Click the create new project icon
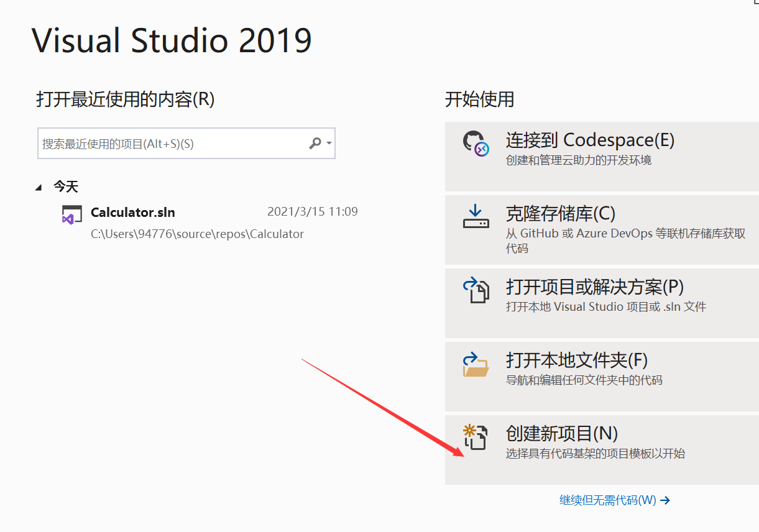 (476, 437)
